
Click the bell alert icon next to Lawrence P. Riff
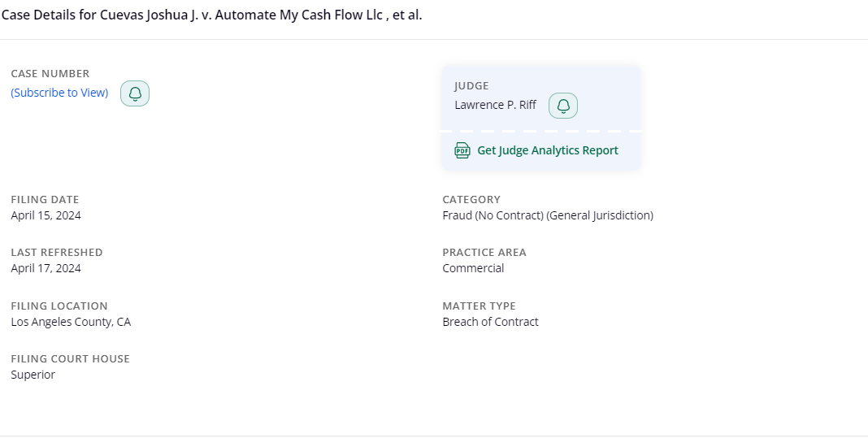pyautogui.click(x=563, y=106)
